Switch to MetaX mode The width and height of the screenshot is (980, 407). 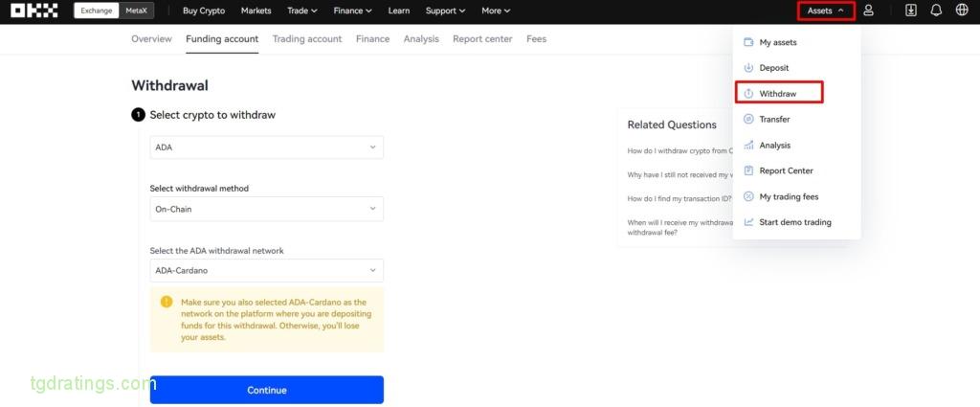(x=136, y=11)
